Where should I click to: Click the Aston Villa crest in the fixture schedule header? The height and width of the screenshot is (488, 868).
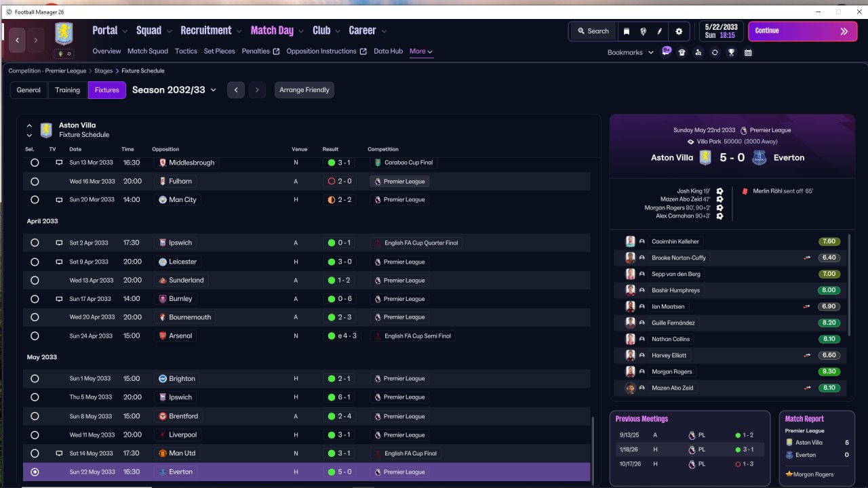click(46, 129)
